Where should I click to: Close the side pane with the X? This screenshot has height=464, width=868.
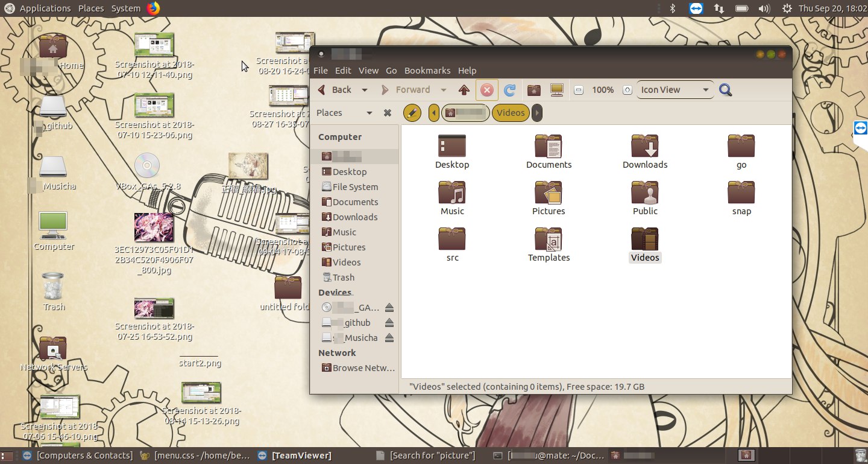coord(388,113)
